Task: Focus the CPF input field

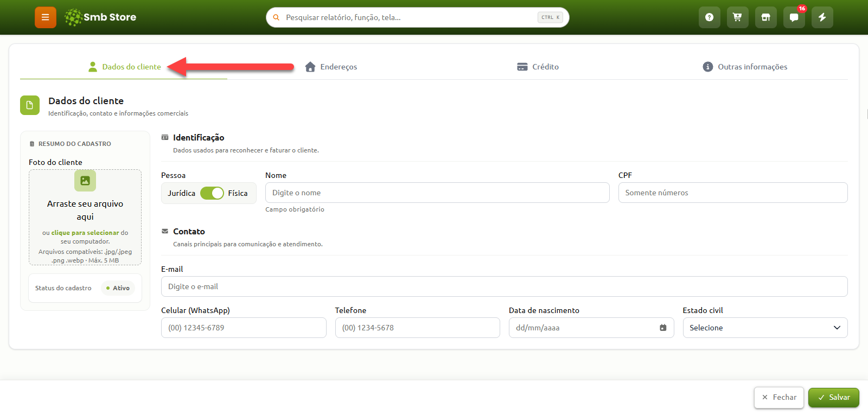Action: [733, 193]
